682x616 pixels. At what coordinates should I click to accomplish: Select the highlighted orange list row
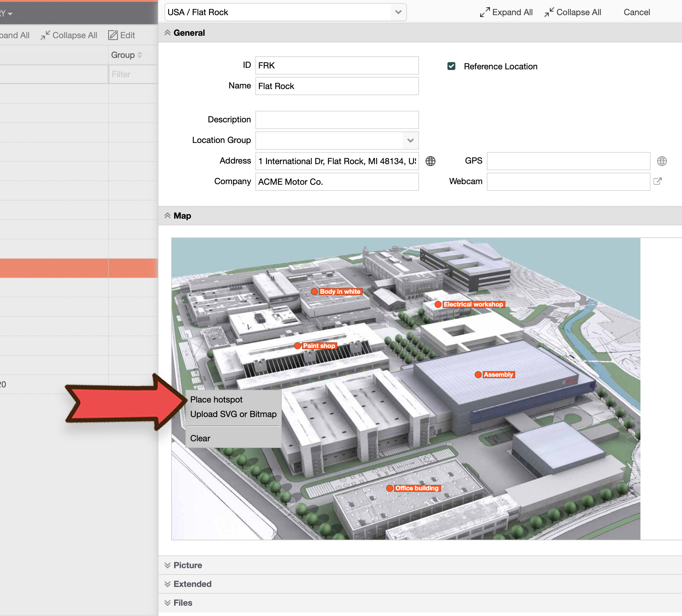79,268
